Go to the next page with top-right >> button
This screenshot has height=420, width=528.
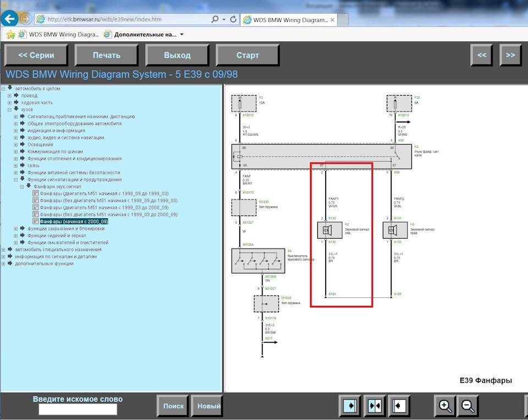tap(510, 55)
